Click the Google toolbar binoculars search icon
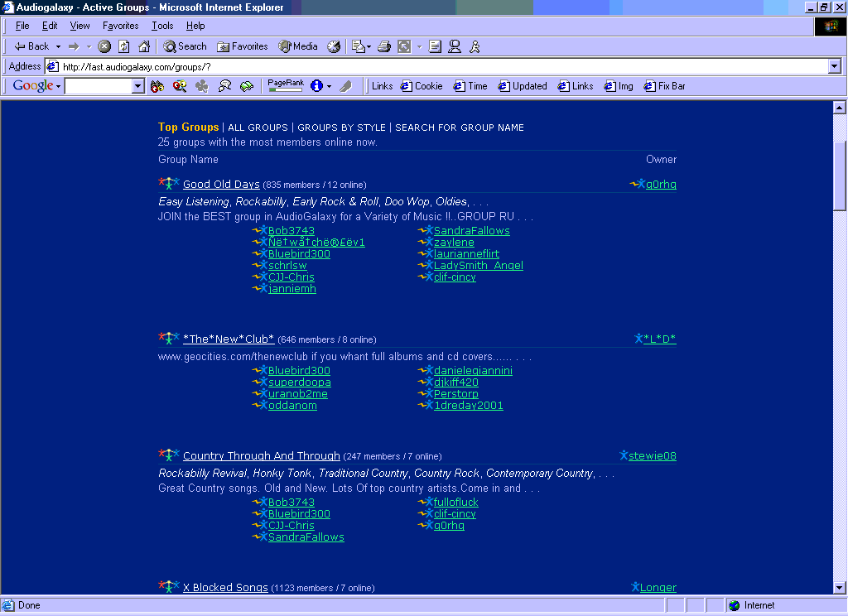This screenshot has width=848, height=616. (157, 86)
